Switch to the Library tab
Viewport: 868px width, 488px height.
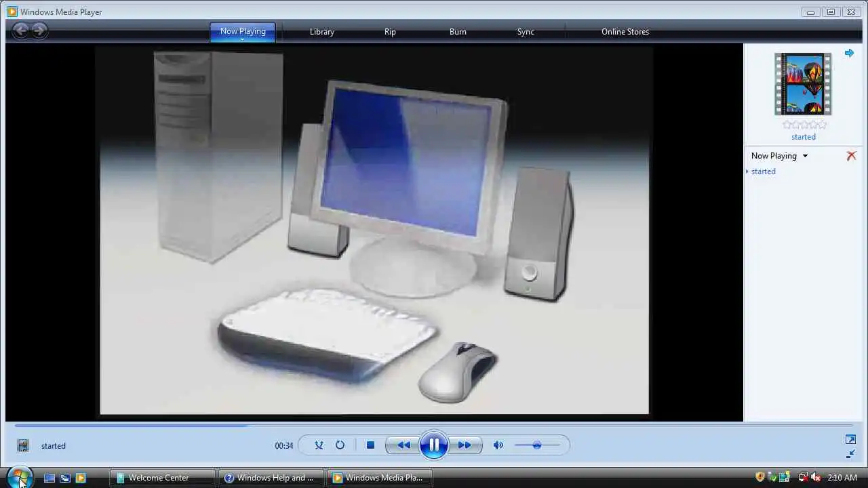[322, 32]
